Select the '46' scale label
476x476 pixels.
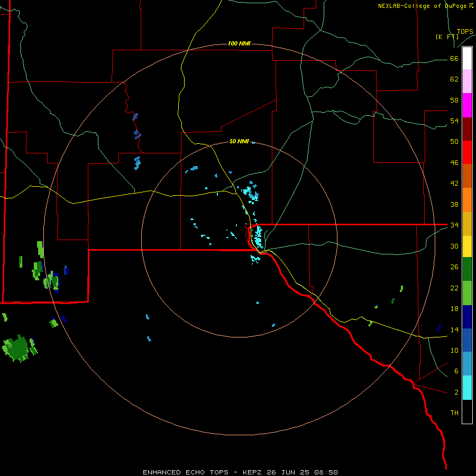point(454,163)
